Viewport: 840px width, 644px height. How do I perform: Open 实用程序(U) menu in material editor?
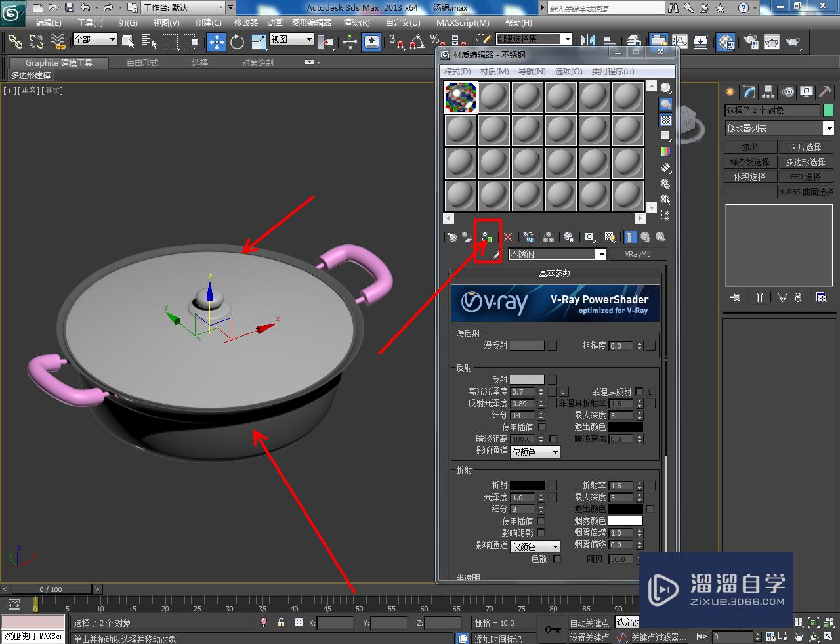(x=613, y=71)
